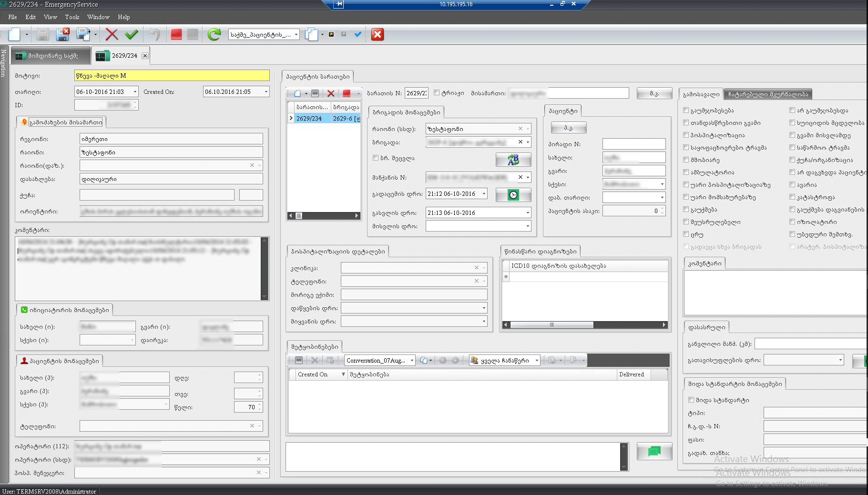Image resolution: width=868 pixels, height=495 pixels.
Task: Click the AB brigade assignment icon button
Action: pos(513,160)
